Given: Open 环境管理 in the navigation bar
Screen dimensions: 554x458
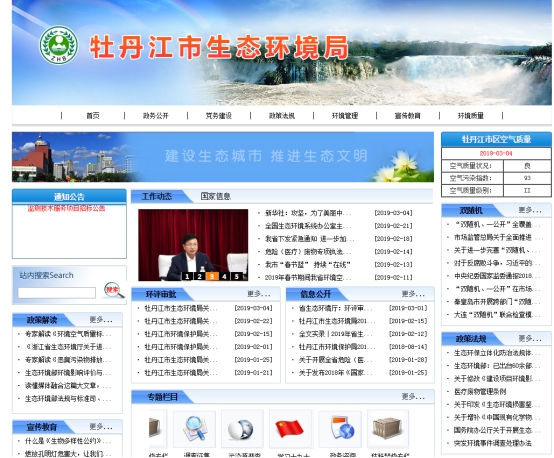Looking at the screenshot, I should 345,116.
